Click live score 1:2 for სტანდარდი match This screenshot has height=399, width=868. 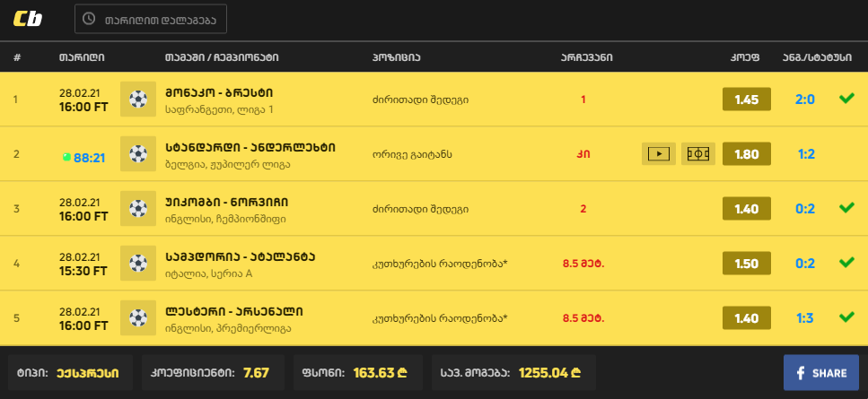[806, 154]
